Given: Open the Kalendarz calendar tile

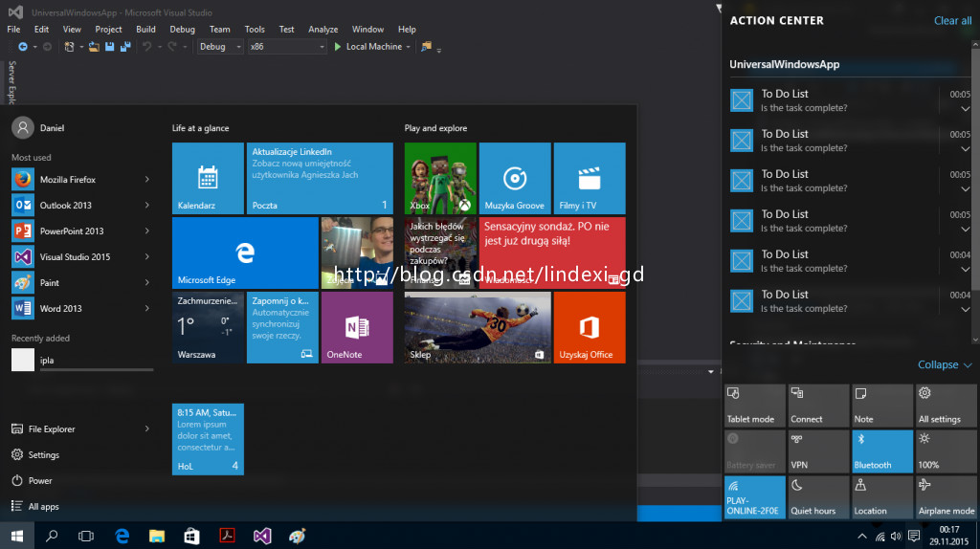Looking at the screenshot, I should tap(208, 179).
